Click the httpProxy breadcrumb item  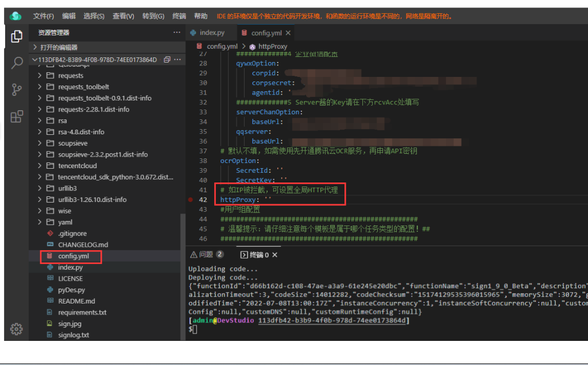tap(272, 46)
